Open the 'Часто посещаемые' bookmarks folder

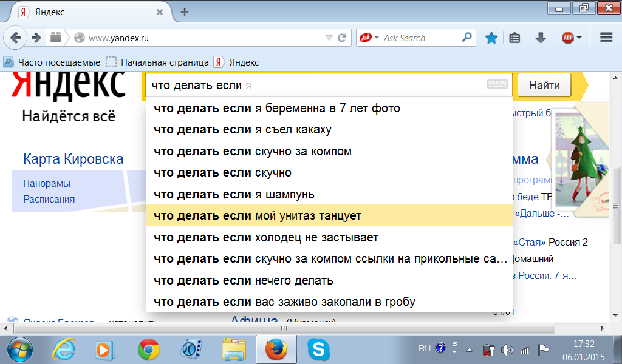pos(52,62)
